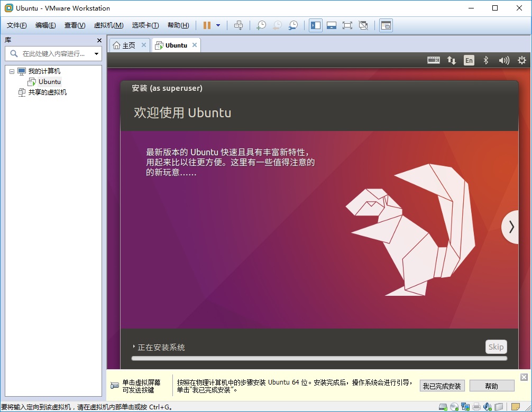The image size is (532, 412).
Task: Click the 帮助 button in the yellow bar
Action: (x=492, y=386)
